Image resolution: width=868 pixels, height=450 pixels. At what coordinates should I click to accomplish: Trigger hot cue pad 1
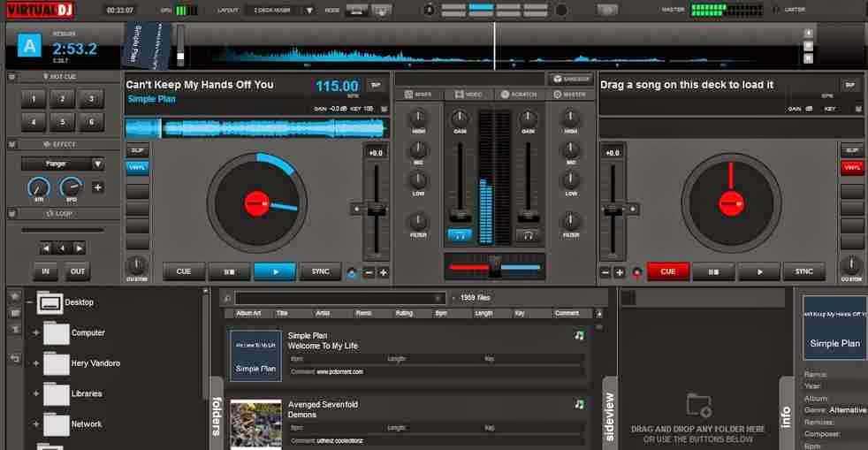tap(34, 99)
